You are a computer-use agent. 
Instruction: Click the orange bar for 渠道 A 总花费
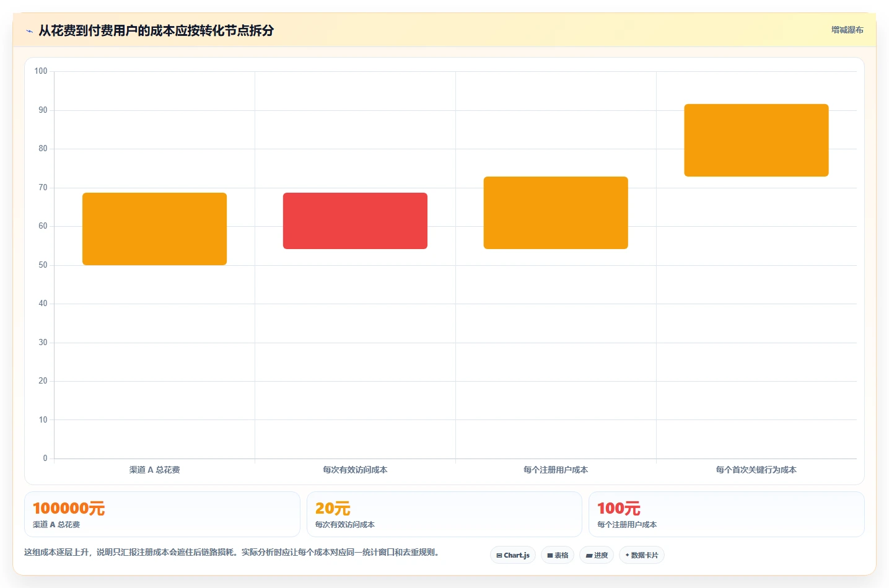click(x=154, y=229)
